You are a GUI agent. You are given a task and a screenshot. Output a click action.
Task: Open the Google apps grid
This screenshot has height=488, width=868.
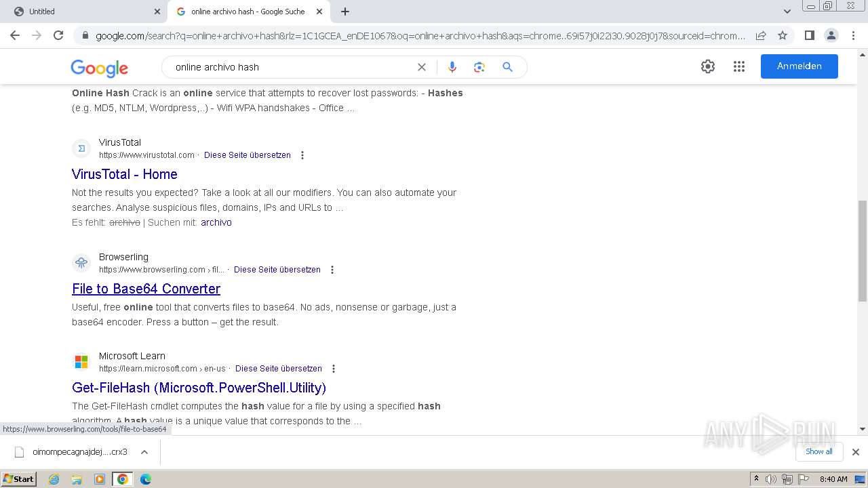pos(739,66)
